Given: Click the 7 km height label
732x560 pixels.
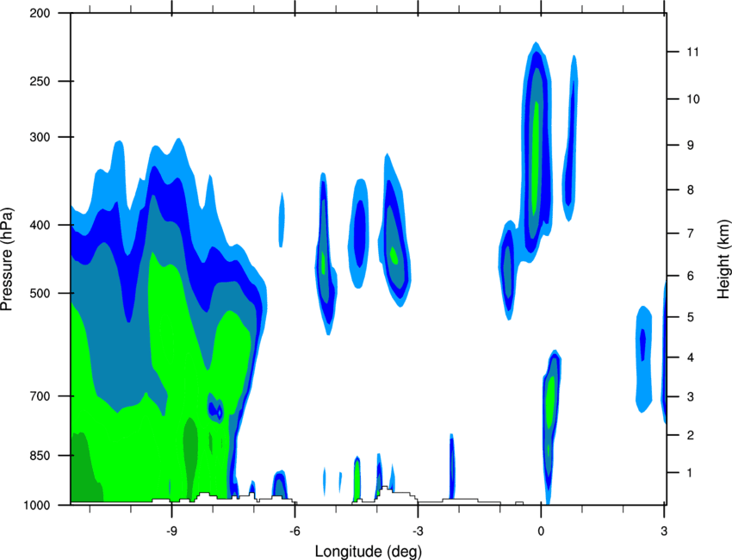Looking at the screenshot, I should point(691,233).
